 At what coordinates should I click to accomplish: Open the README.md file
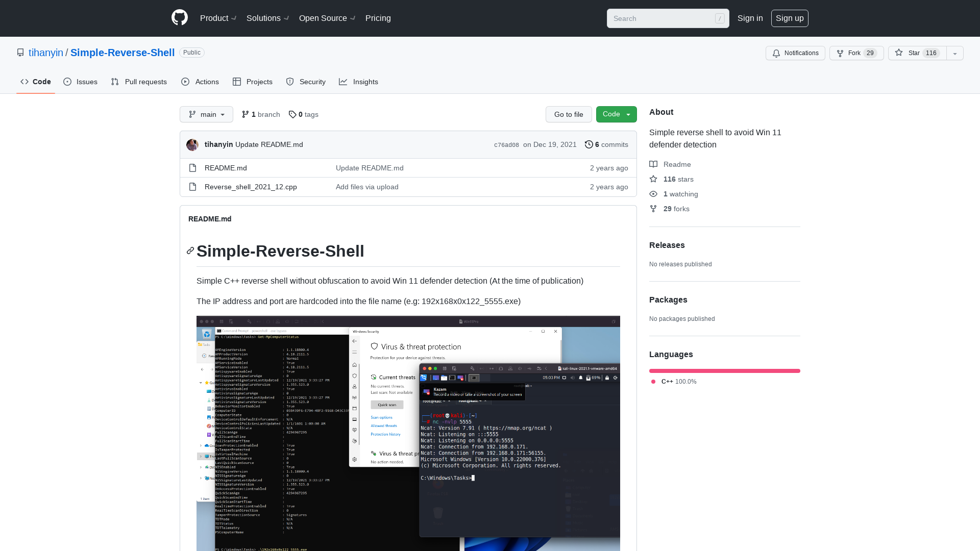click(226, 168)
